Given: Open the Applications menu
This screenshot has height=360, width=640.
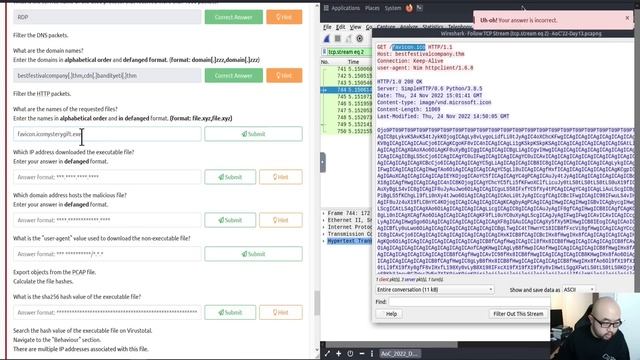Looking at the screenshot, I should click(345, 8).
